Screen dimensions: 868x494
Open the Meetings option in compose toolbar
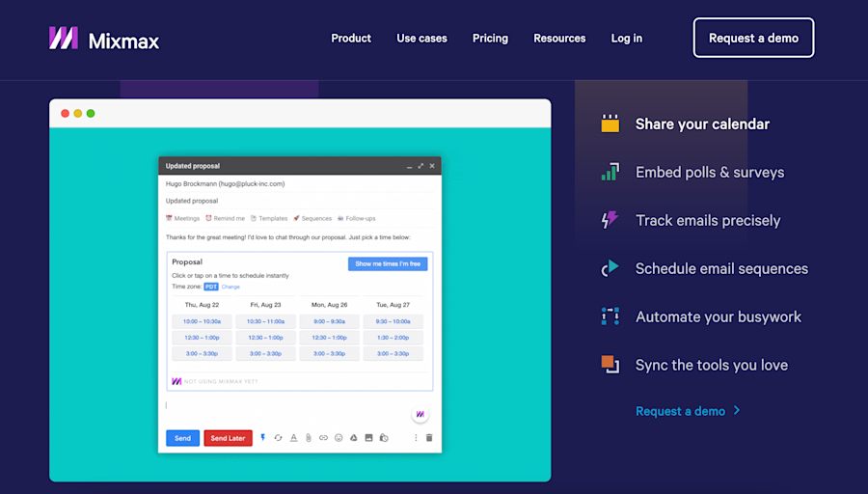(182, 218)
